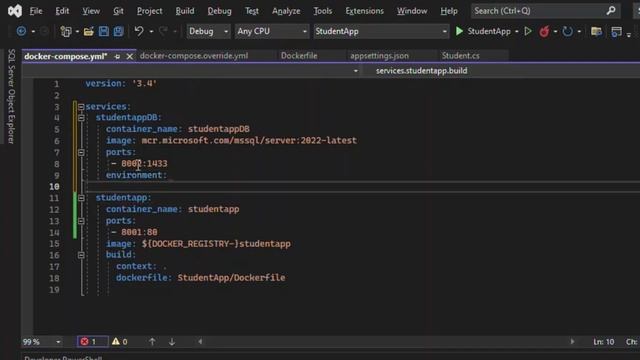Switch to the appsettings.json tab
The height and width of the screenshot is (360, 640).
coord(379,56)
